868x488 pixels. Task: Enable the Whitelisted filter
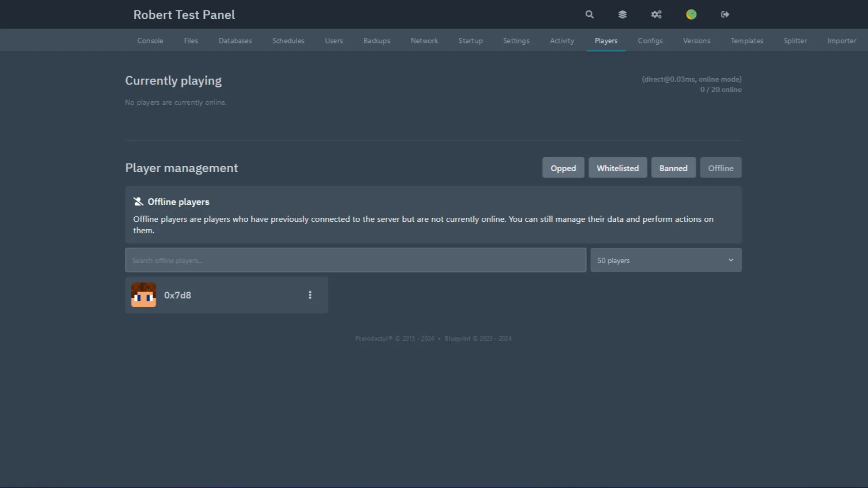click(x=618, y=168)
